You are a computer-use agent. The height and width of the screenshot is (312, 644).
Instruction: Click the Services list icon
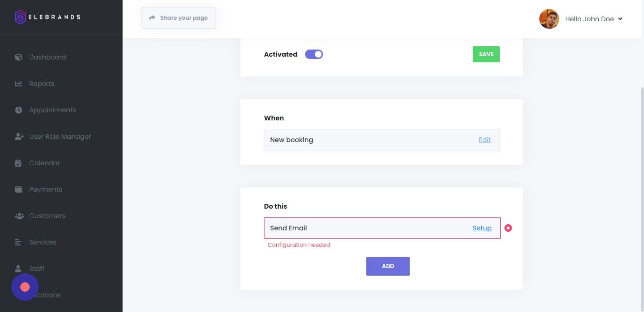pyautogui.click(x=19, y=242)
